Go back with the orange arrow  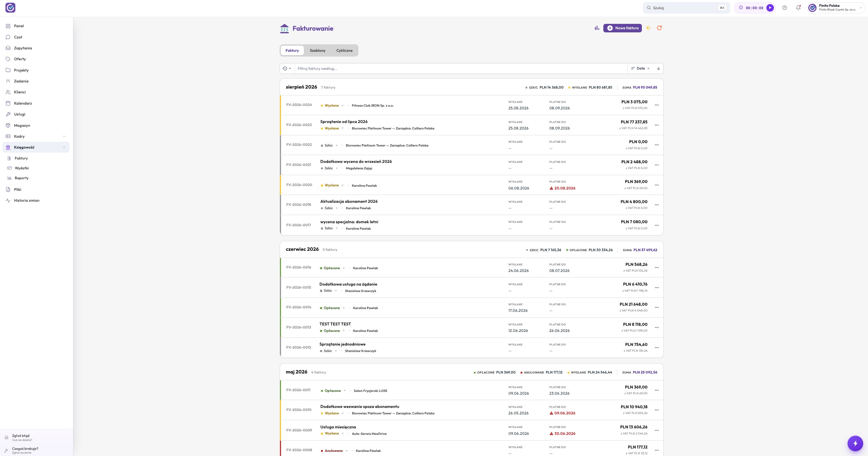point(648,28)
